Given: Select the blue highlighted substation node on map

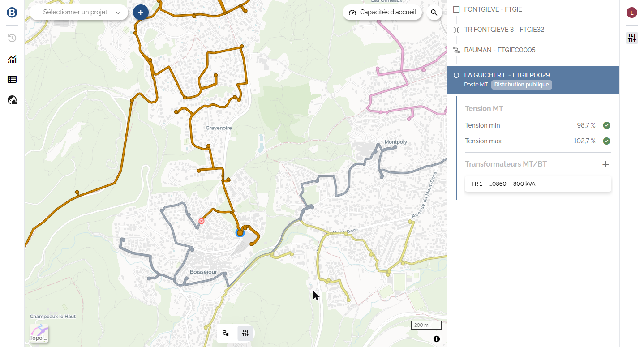Looking at the screenshot, I should point(240,233).
